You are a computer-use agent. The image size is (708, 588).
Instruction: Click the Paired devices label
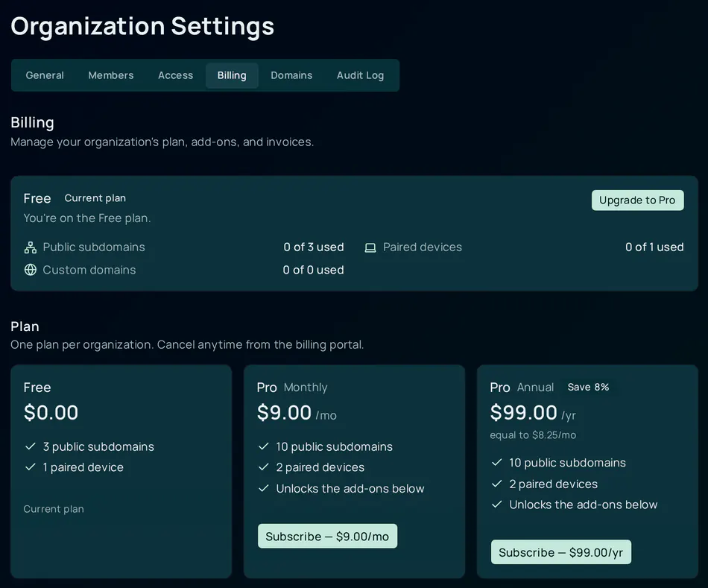[423, 247]
